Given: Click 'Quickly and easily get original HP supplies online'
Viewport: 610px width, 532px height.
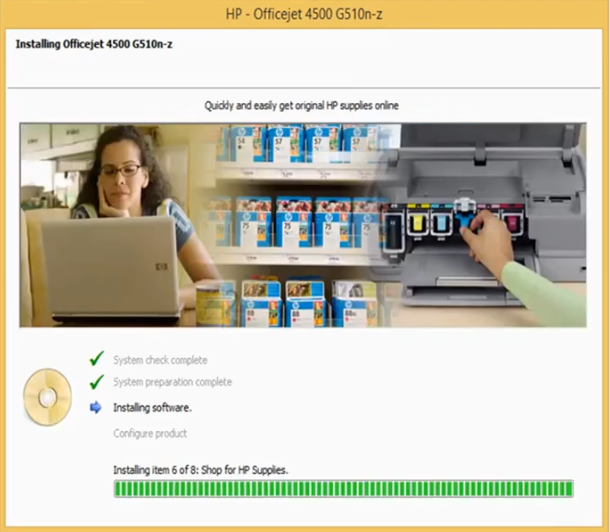Looking at the screenshot, I should tap(301, 105).
